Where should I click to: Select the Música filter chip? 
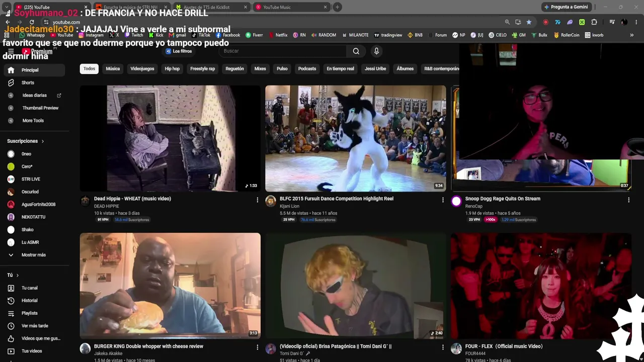pos(113,69)
